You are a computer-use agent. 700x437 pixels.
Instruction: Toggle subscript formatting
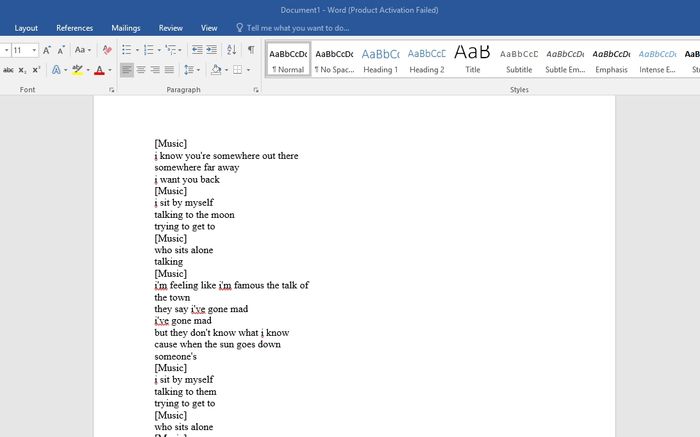tap(22, 70)
